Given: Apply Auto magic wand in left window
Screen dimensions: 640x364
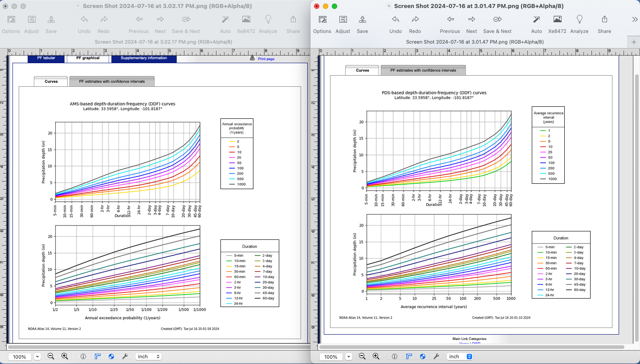Looking at the screenshot, I should (x=225, y=24).
